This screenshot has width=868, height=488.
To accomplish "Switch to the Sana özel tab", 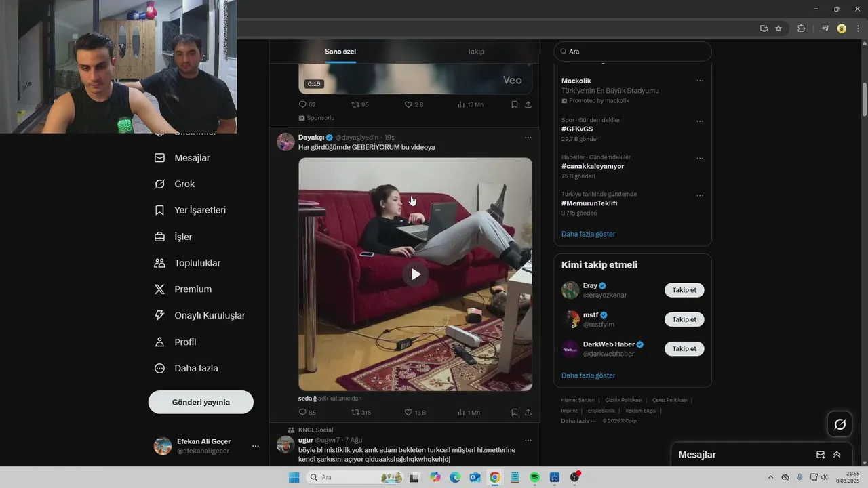I will [340, 52].
